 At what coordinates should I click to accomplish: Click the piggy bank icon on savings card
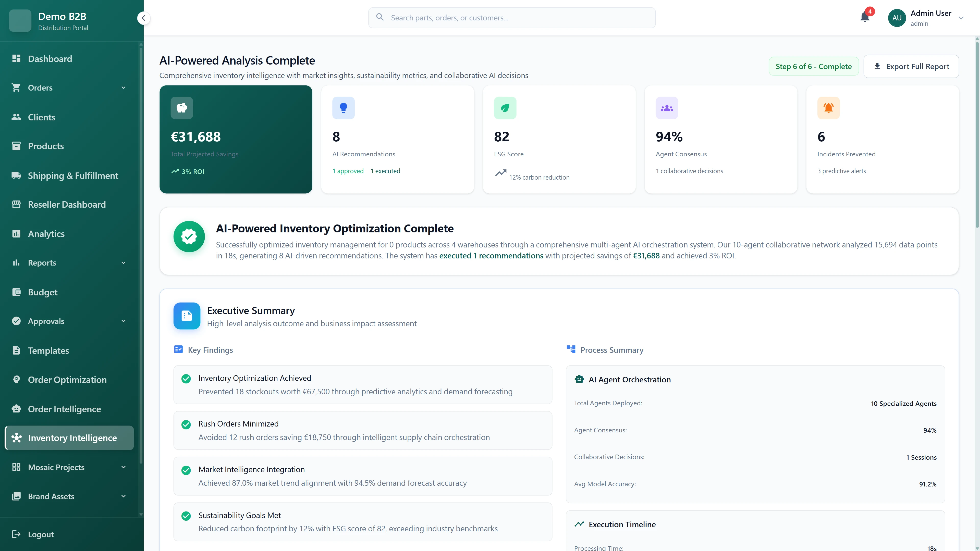pos(181,108)
